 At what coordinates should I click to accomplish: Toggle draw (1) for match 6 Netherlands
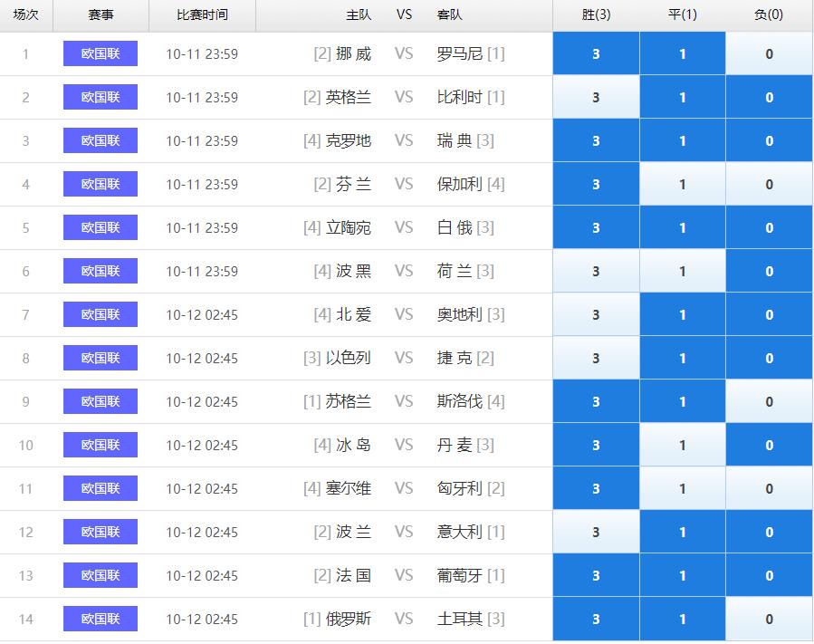683,271
